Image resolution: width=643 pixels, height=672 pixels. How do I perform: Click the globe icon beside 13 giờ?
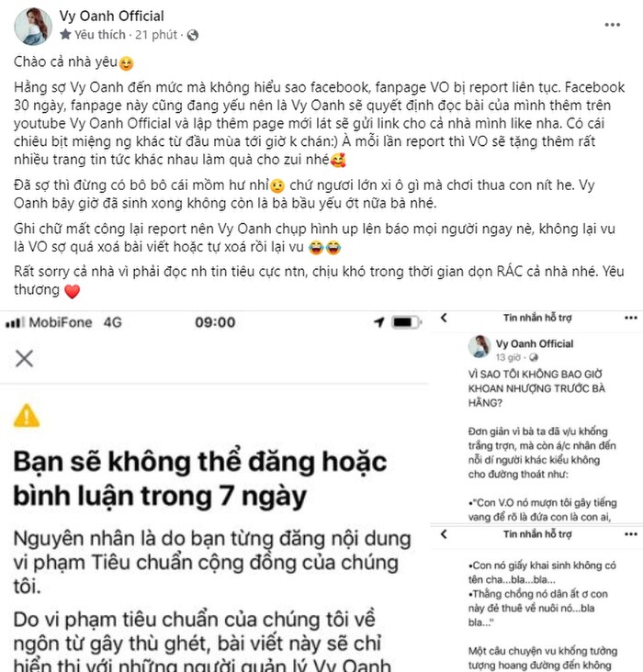coord(533,357)
